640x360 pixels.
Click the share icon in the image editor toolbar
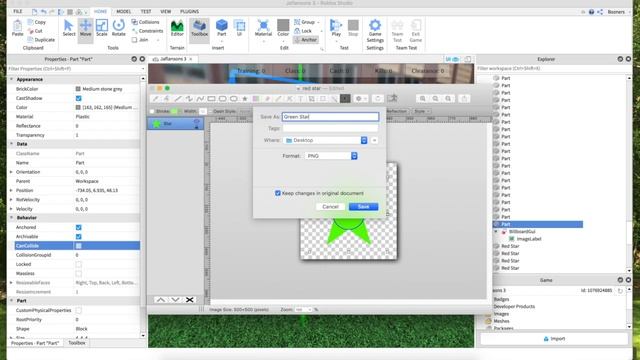point(464,99)
